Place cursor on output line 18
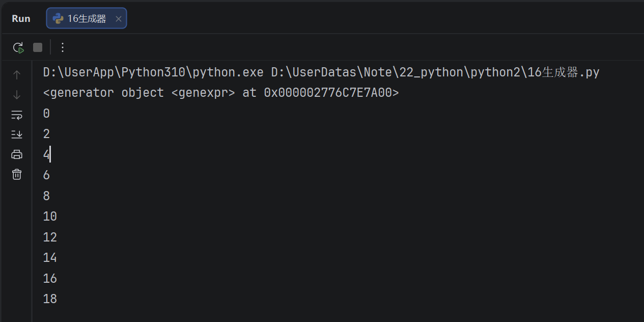 click(50, 299)
